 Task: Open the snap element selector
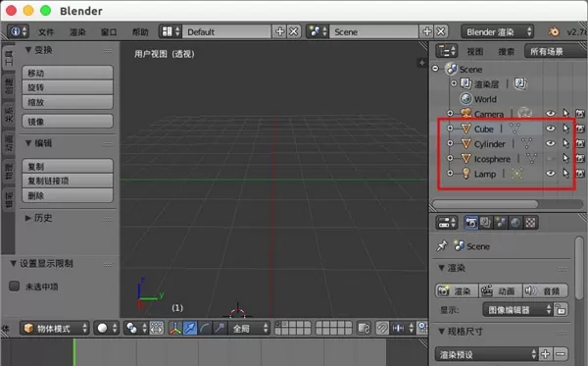click(x=404, y=328)
